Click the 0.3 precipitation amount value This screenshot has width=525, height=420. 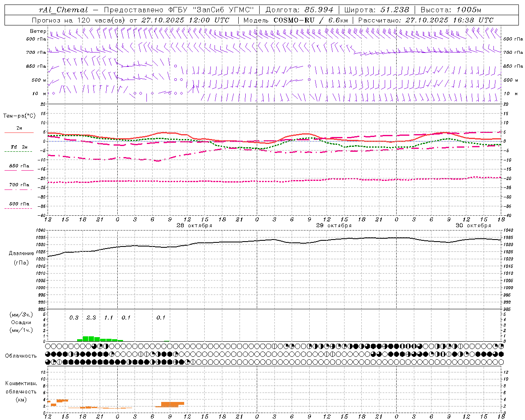click(74, 317)
